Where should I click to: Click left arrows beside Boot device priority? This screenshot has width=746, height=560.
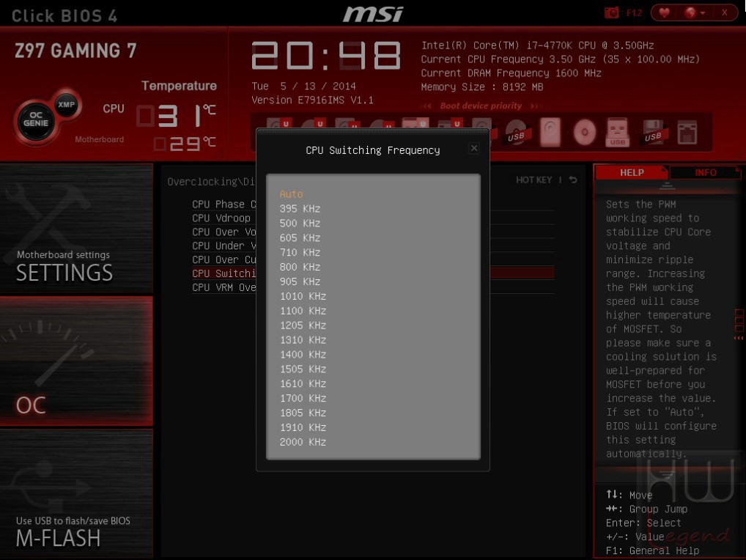pyautogui.click(x=426, y=106)
